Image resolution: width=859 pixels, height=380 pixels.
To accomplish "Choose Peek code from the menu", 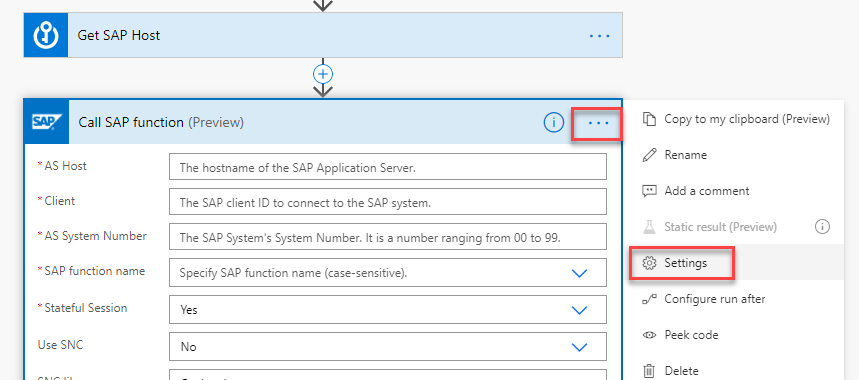I will pyautogui.click(x=691, y=335).
